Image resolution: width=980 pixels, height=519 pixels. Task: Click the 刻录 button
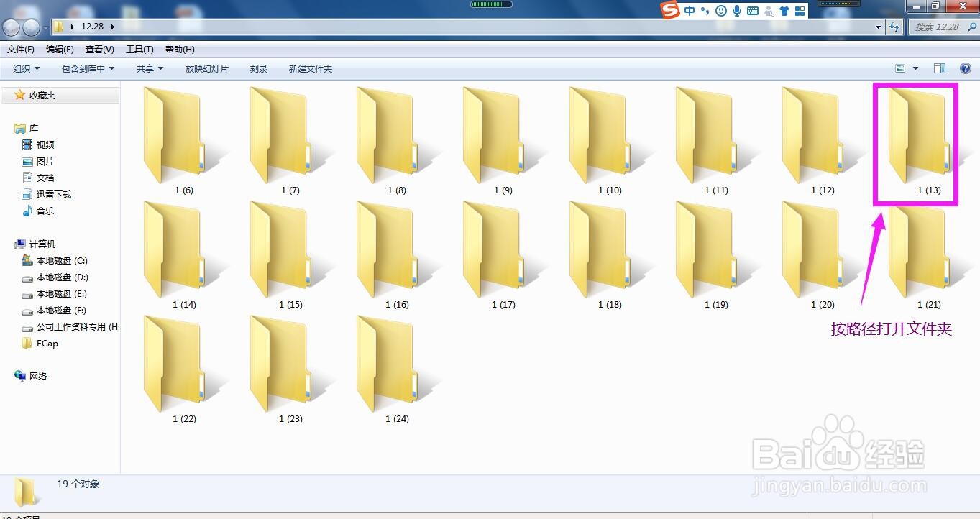[x=259, y=69]
